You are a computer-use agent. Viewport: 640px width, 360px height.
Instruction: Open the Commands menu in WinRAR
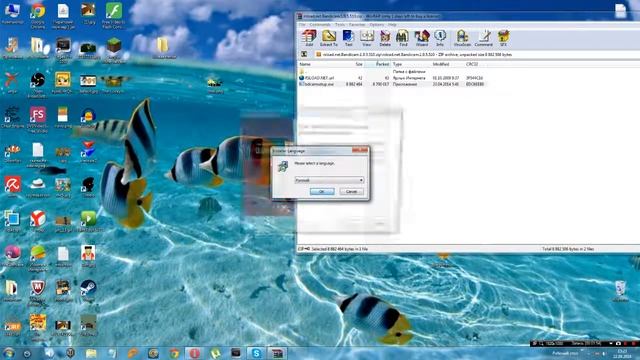(x=320, y=24)
